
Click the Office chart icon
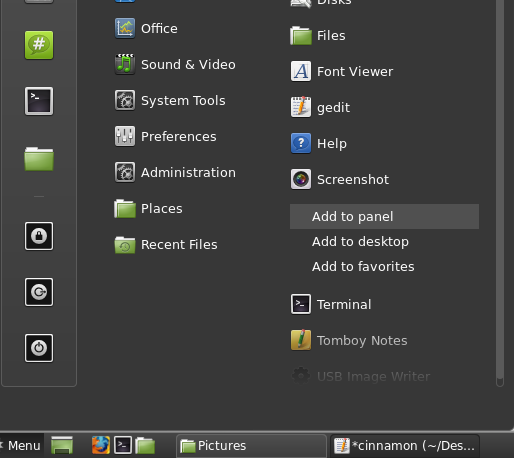tap(125, 28)
